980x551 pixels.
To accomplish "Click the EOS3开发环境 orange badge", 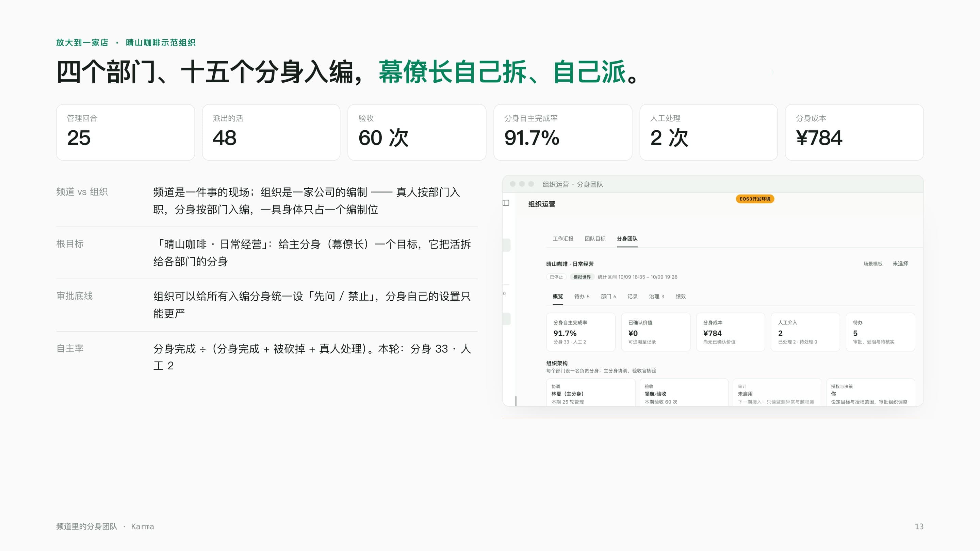I will click(x=755, y=199).
